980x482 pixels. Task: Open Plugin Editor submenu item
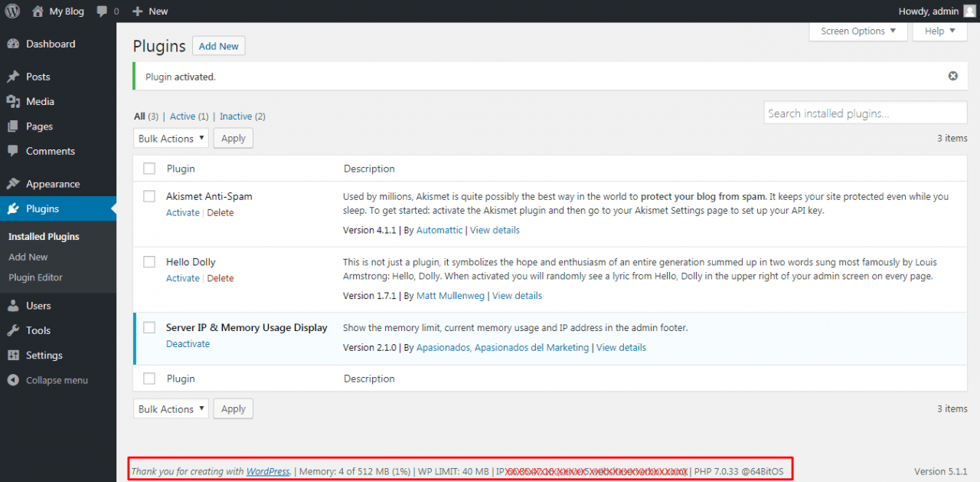[35, 277]
